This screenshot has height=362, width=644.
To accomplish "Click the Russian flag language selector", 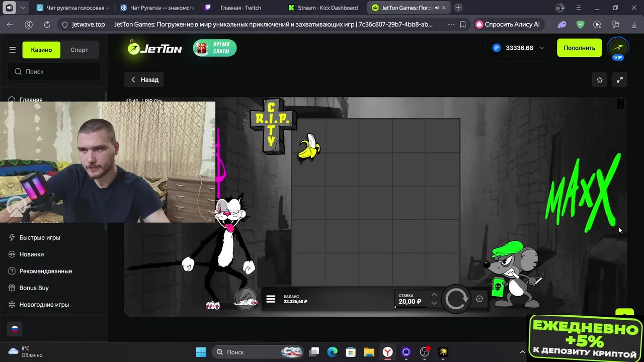I will (x=15, y=329).
